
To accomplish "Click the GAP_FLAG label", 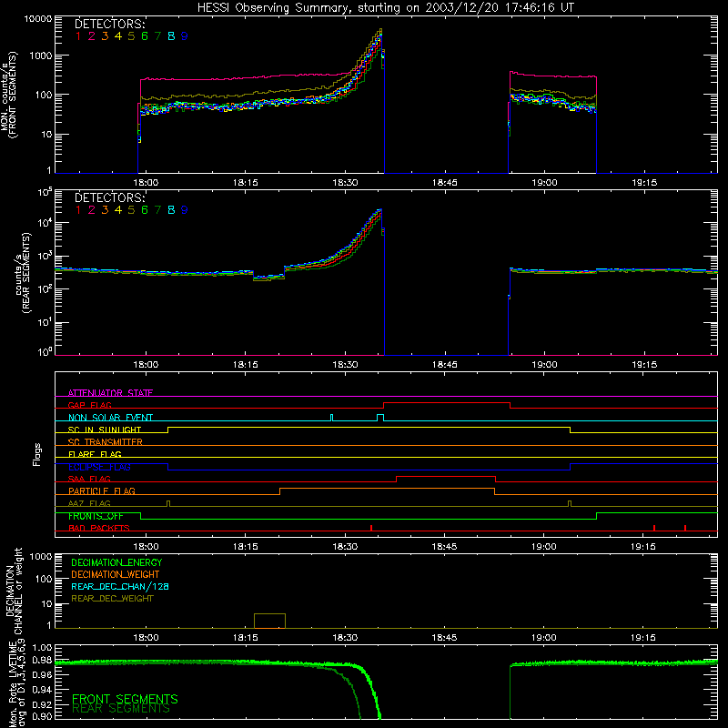I will tap(89, 405).
